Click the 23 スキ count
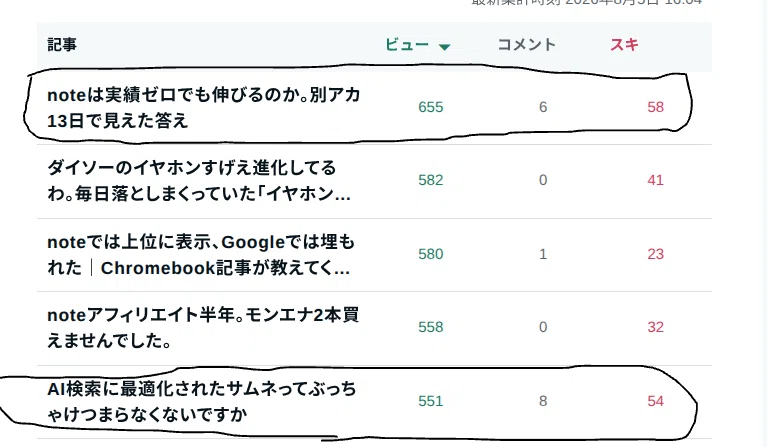 (655, 254)
